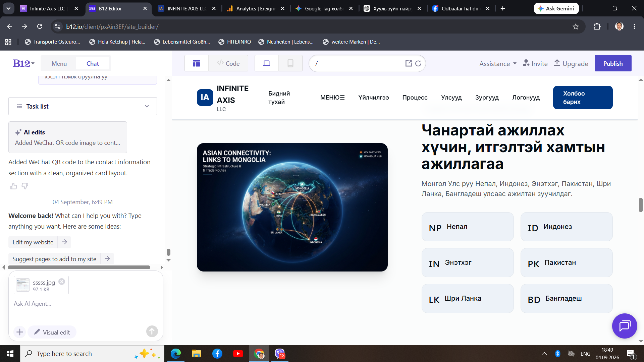Click the Холбоо барих button
644x362 pixels.
[583, 98]
